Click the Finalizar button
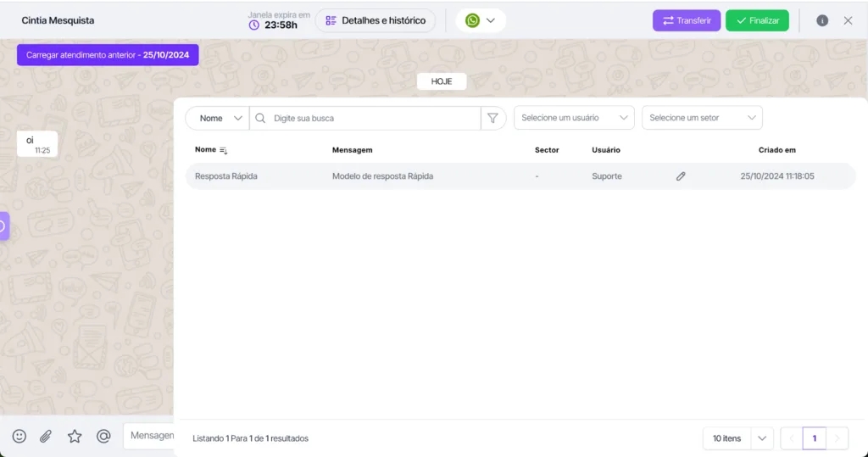Screen dimensions: 868x457 click(757, 20)
